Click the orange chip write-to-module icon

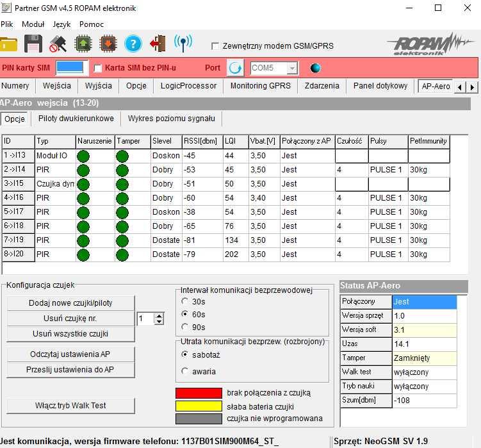[108, 44]
